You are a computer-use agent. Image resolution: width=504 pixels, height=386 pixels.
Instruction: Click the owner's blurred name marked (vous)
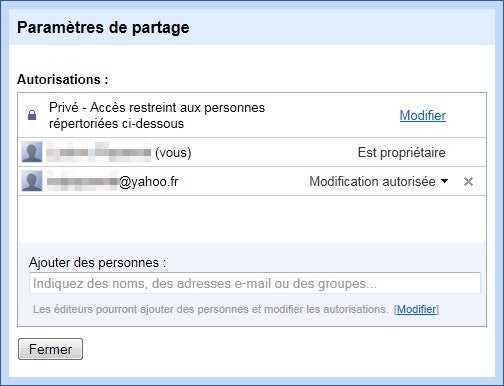tap(99, 152)
